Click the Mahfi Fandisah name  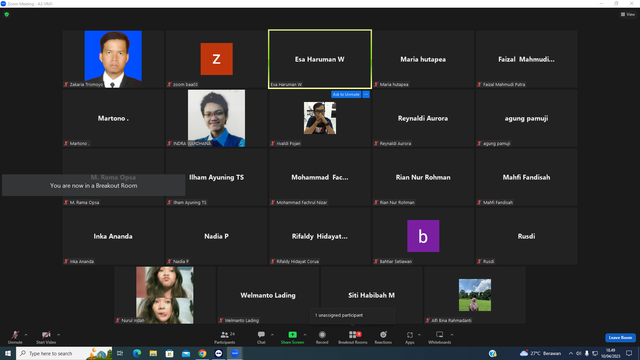(526, 177)
